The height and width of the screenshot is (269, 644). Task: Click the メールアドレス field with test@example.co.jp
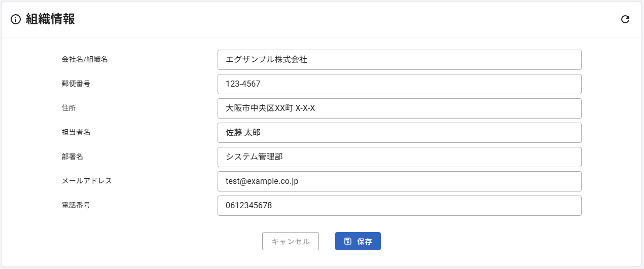tap(399, 181)
